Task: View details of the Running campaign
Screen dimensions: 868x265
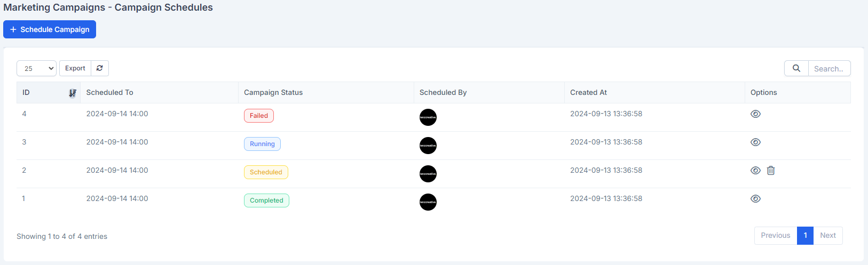Action: coord(755,142)
